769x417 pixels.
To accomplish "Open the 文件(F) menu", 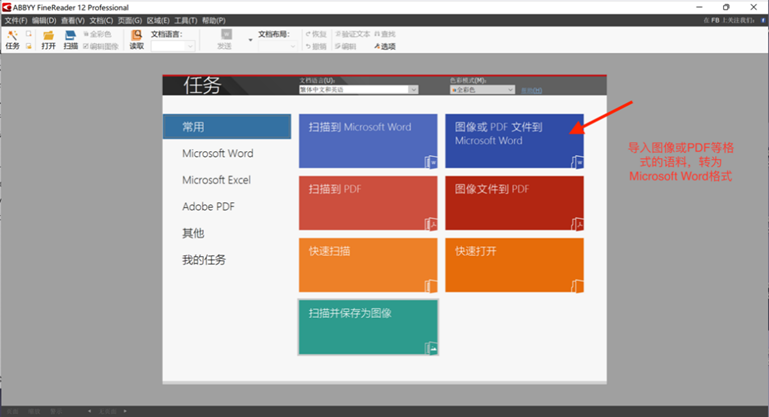I will [x=16, y=21].
